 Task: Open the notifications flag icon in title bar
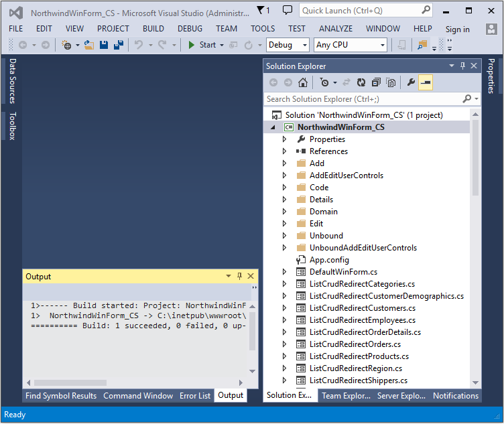(260, 10)
